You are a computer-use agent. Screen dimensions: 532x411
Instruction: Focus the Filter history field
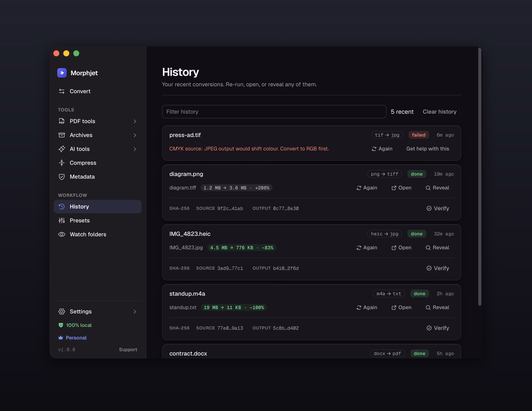tap(274, 112)
